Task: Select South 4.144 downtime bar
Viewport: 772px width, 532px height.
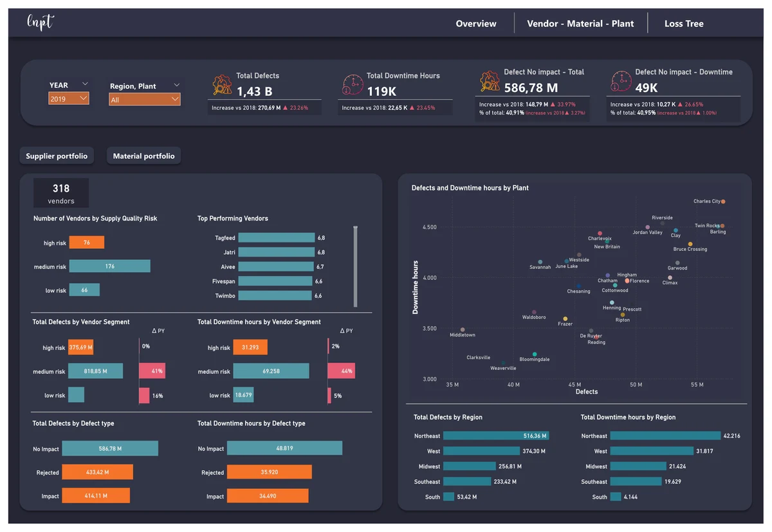Action: [616, 497]
